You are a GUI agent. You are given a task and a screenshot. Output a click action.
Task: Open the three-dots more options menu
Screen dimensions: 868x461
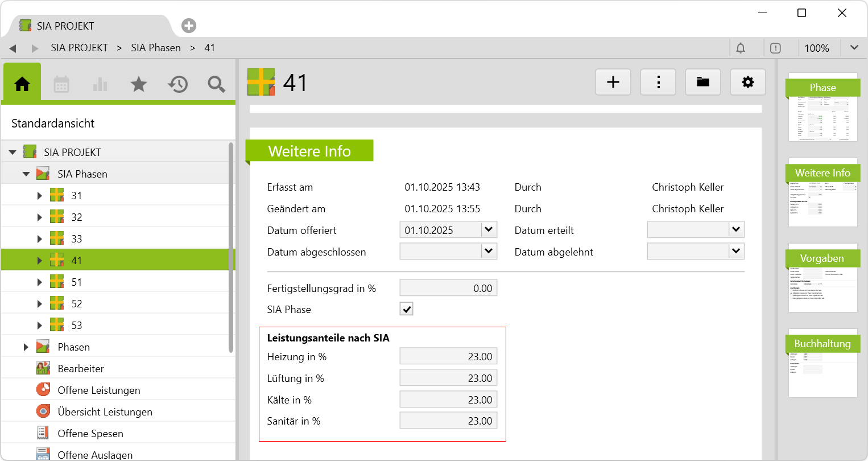[x=658, y=83]
